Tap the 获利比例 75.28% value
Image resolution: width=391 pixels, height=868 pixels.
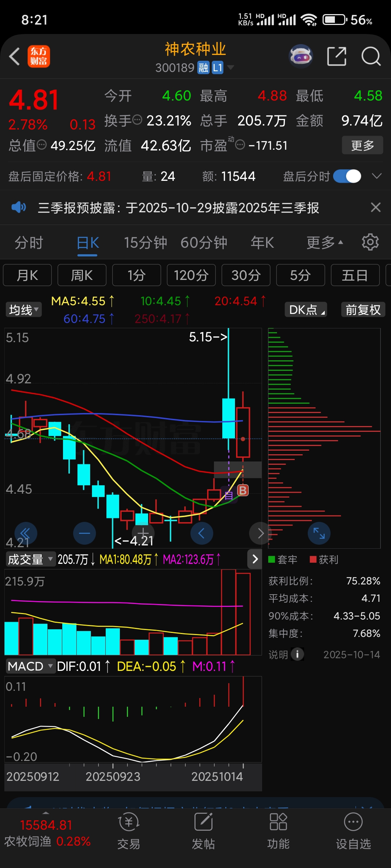363,581
